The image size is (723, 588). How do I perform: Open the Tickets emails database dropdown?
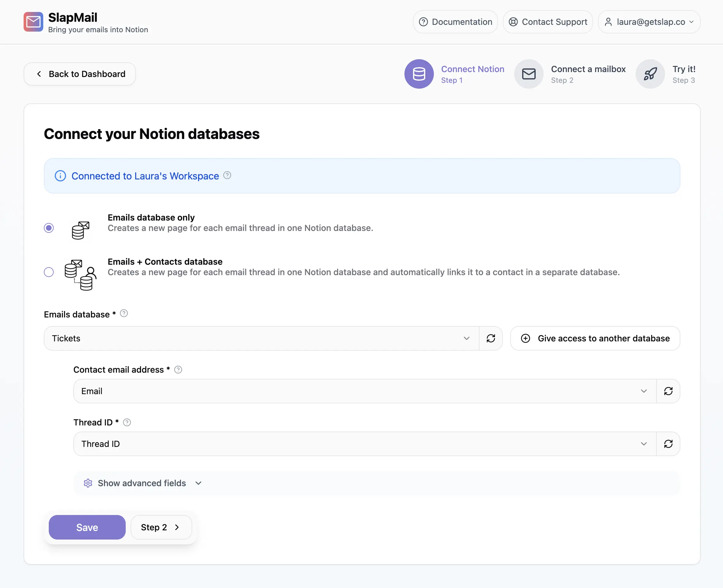[261, 338]
